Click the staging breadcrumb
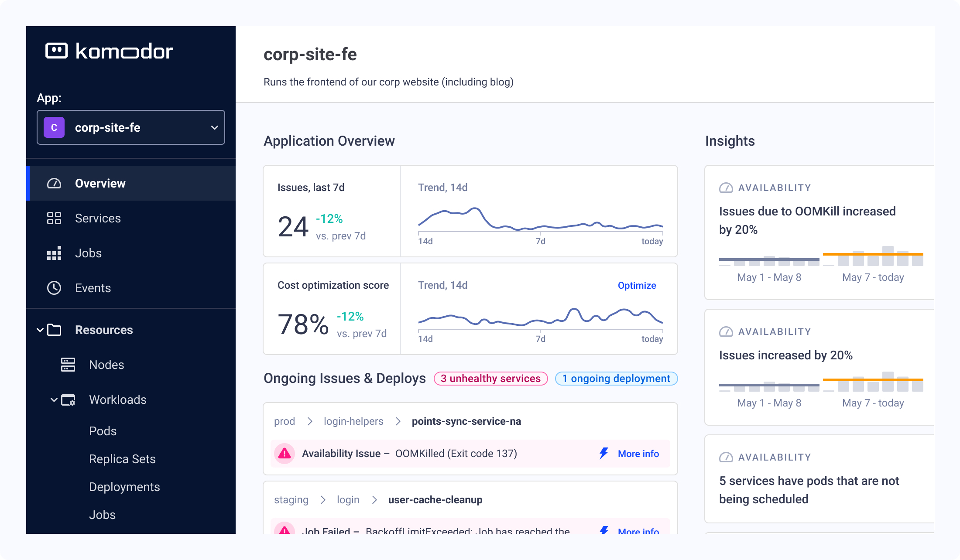 pyautogui.click(x=291, y=500)
